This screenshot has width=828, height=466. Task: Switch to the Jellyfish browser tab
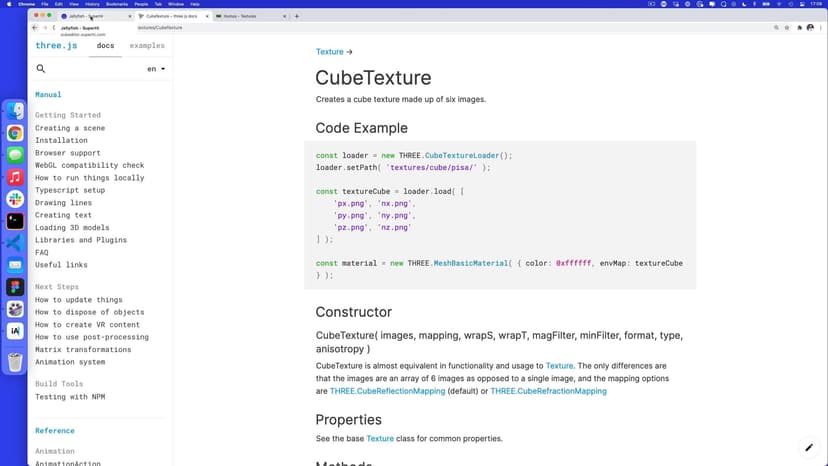[90, 16]
